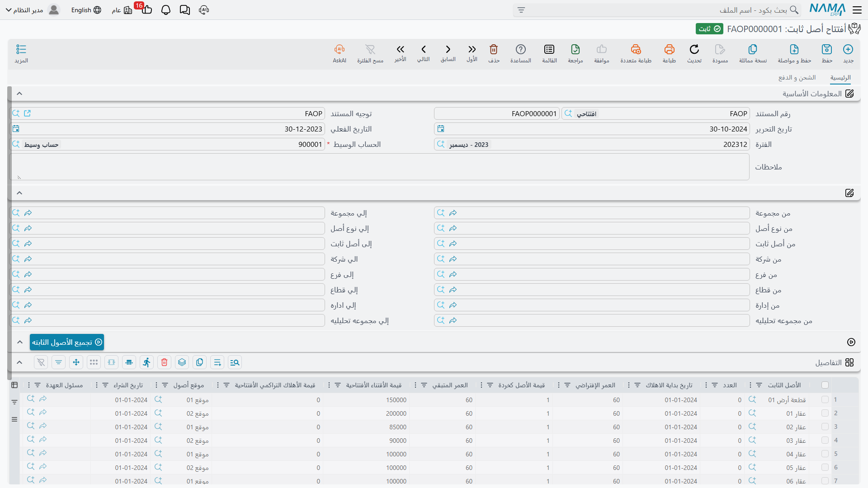
Task: Click the عام branch selector
Action: point(122,10)
